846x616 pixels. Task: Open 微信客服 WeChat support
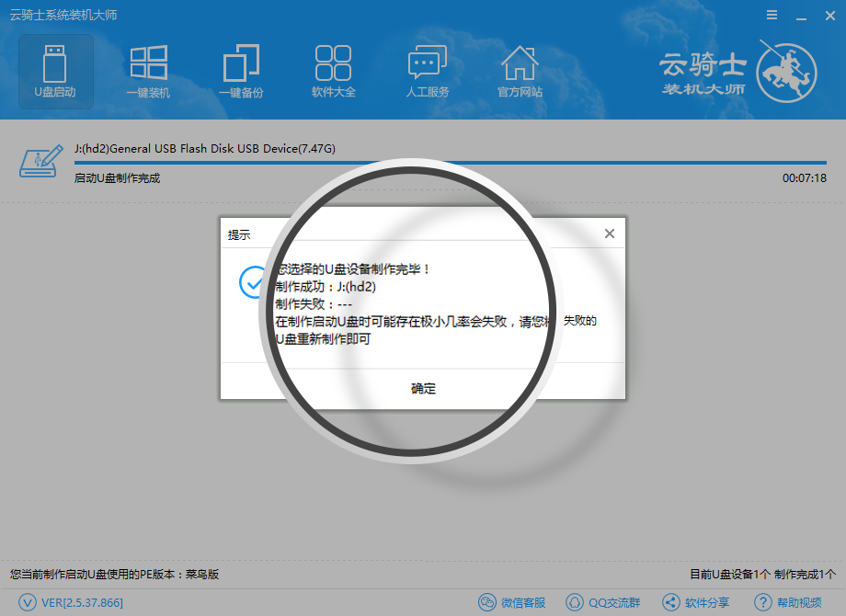pyautogui.click(x=512, y=602)
